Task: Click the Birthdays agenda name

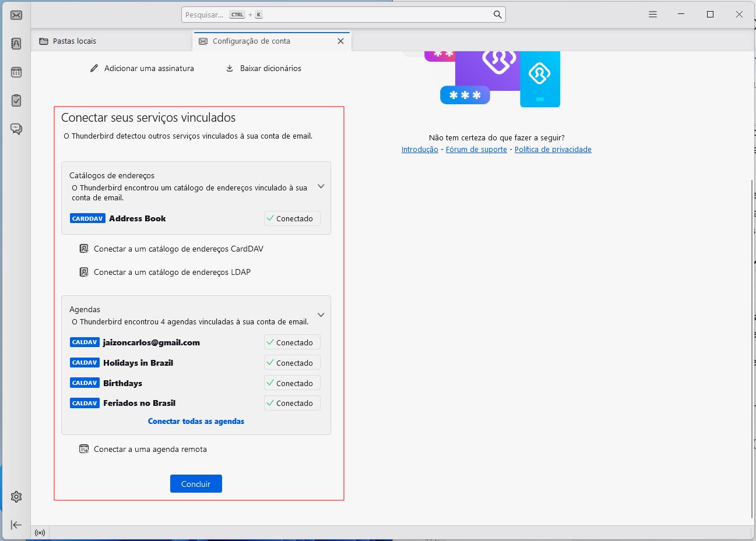Action: point(122,383)
